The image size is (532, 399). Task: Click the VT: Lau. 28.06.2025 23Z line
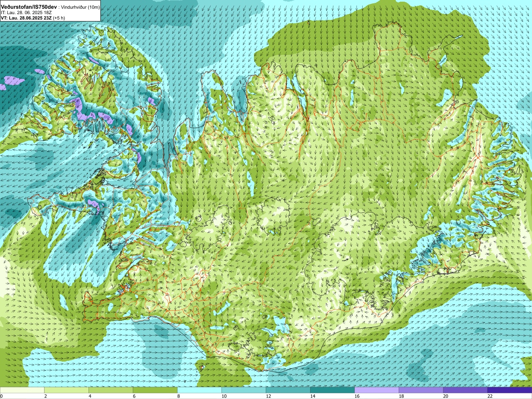point(27,18)
